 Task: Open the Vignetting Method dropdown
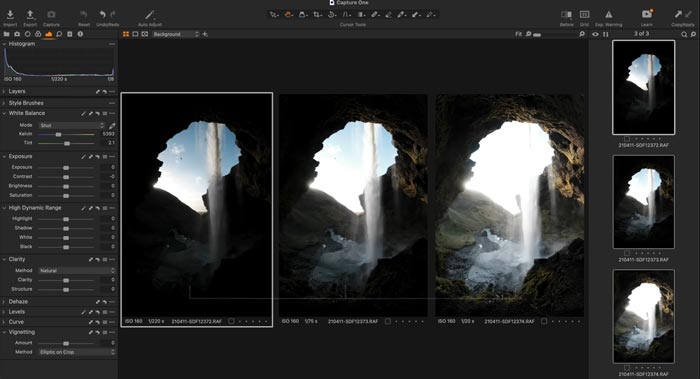(77, 352)
